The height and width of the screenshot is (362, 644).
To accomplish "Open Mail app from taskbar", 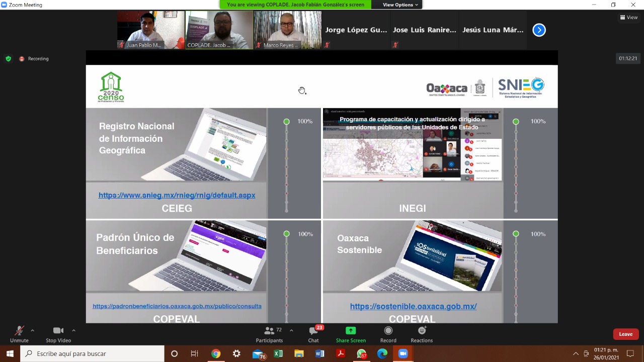I will coord(258,353).
